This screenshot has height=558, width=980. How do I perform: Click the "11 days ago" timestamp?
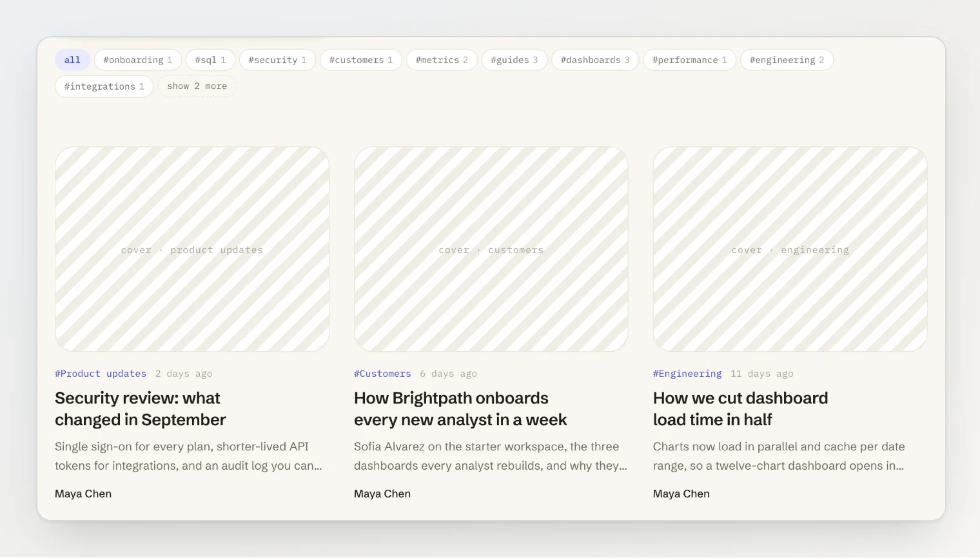point(762,374)
